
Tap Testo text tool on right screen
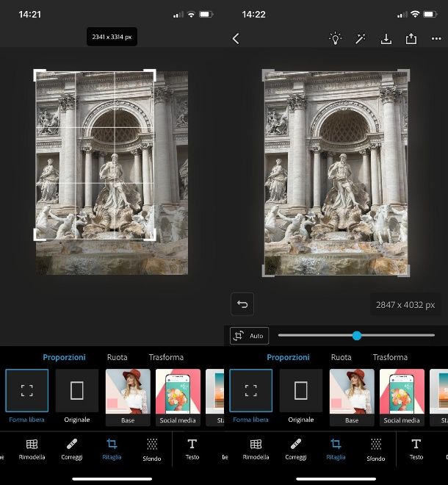tap(416, 450)
